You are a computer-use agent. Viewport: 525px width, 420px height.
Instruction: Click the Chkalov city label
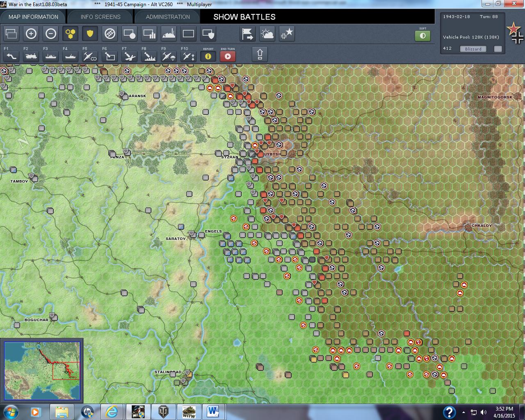coord(482,226)
